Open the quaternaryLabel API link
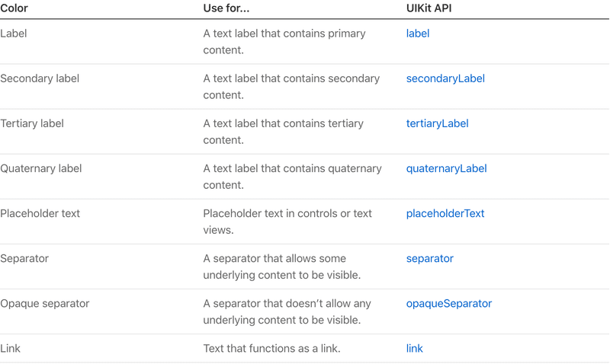The width and height of the screenshot is (610, 364). [446, 168]
